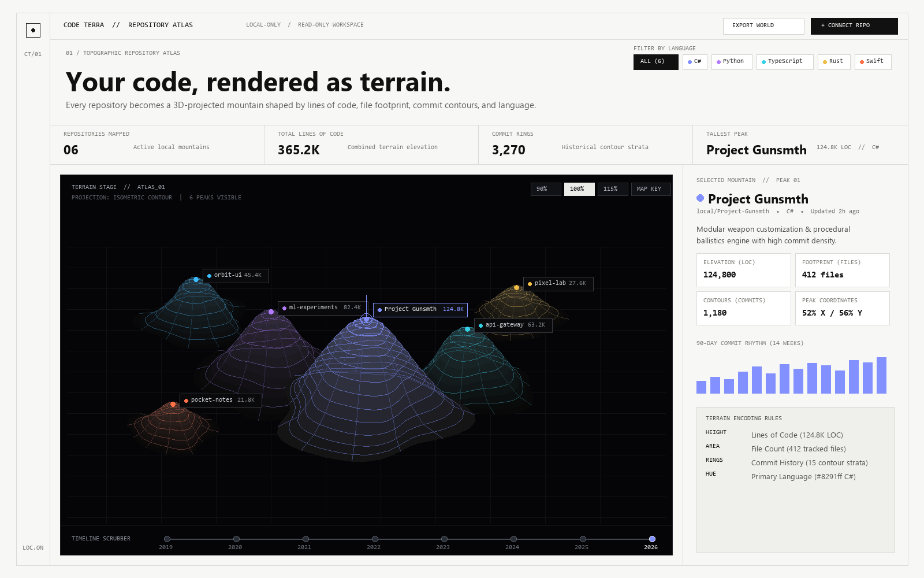
Task: Click the 2026 timeline scrubber handle
Action: point(652,539)
